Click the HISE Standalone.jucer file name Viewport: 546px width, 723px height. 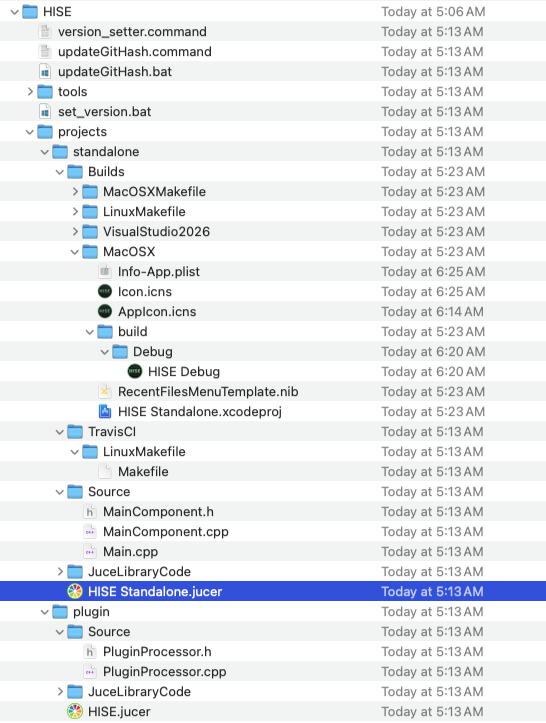[155, 592]
